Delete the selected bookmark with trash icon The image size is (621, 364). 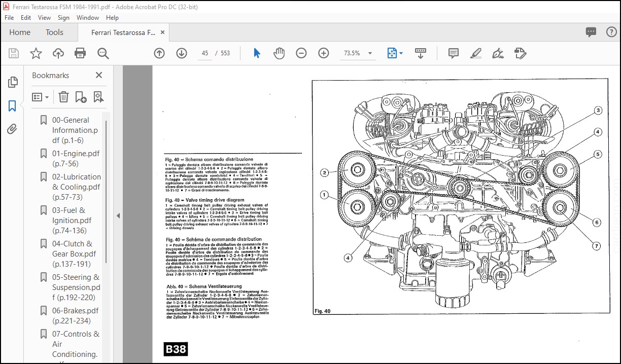pos(63,97)
